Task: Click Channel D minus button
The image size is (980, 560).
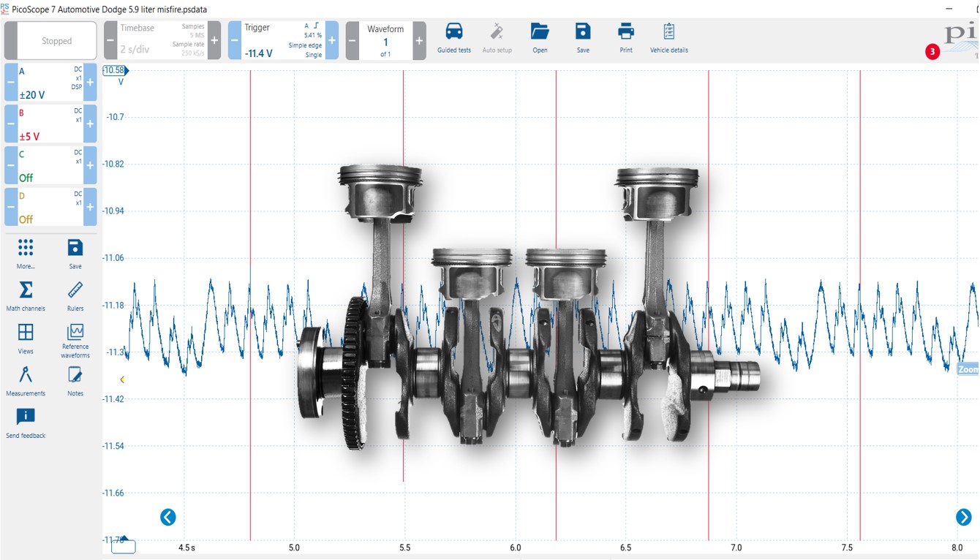Action: tap(11, 207)
